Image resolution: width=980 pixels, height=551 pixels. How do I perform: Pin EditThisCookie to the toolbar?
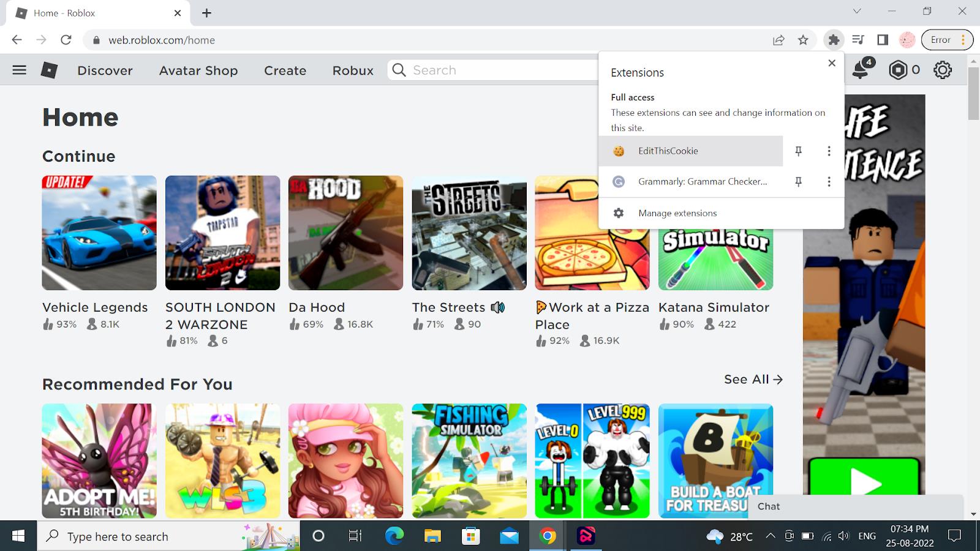pos(798,151)
